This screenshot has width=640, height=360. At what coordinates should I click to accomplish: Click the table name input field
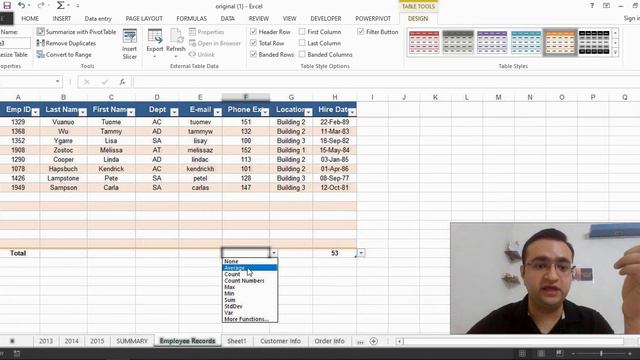coord(15,43)
